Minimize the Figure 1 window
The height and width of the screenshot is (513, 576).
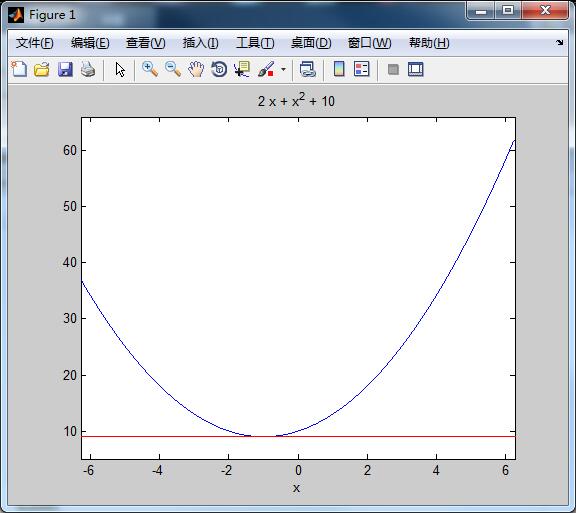tap(480, 11)
